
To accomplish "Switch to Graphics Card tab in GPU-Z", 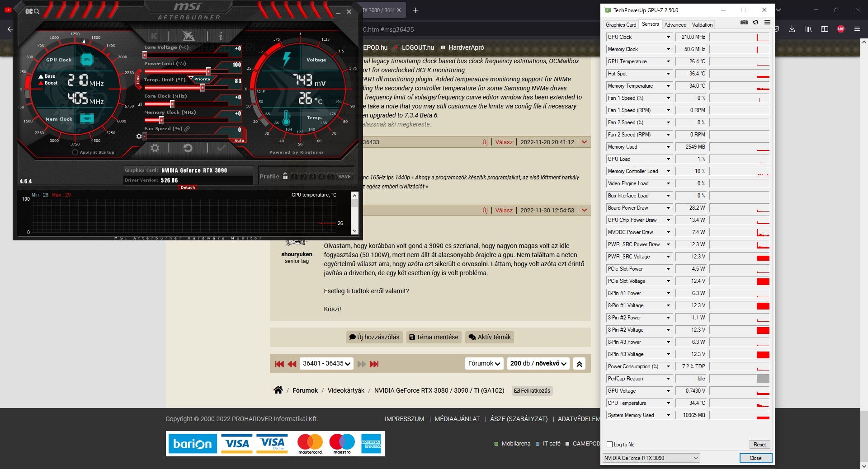I will [x=621, y=25].
